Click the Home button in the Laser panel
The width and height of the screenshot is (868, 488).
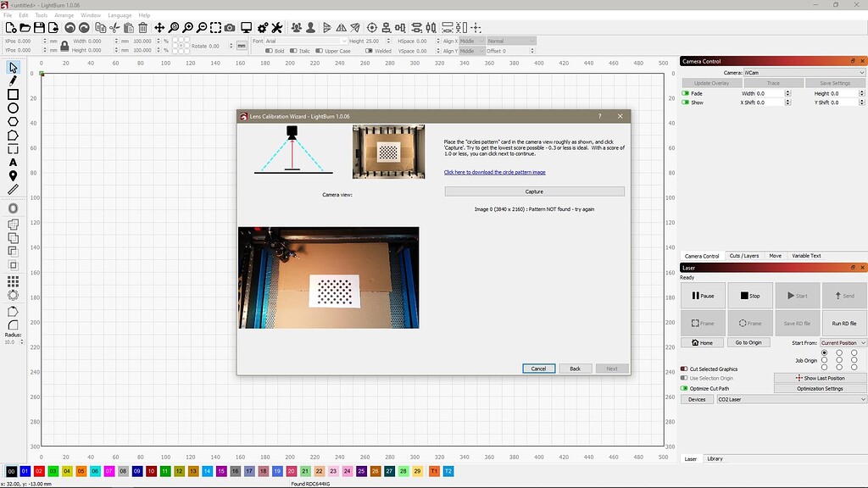[703, 342]
